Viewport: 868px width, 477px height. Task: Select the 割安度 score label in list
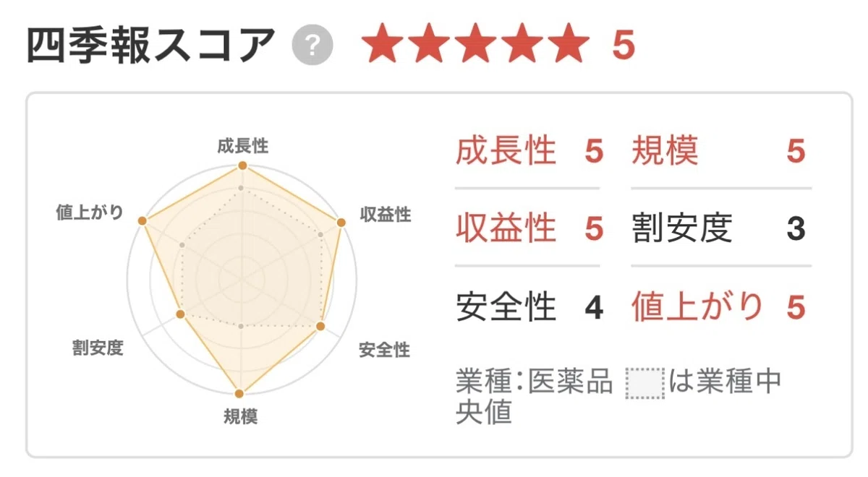pos(682,229)
